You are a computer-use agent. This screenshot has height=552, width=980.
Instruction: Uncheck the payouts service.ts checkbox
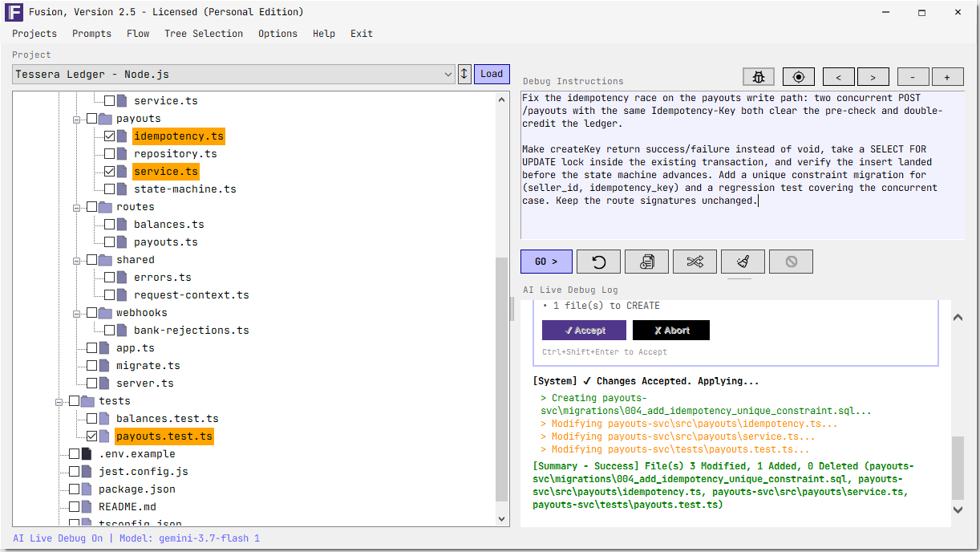(109, 172)
